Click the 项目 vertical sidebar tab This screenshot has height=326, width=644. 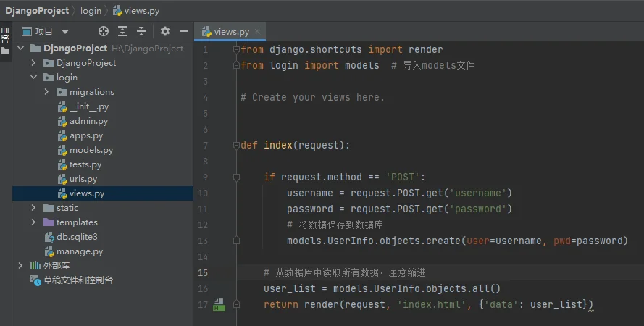pos(5,35)
